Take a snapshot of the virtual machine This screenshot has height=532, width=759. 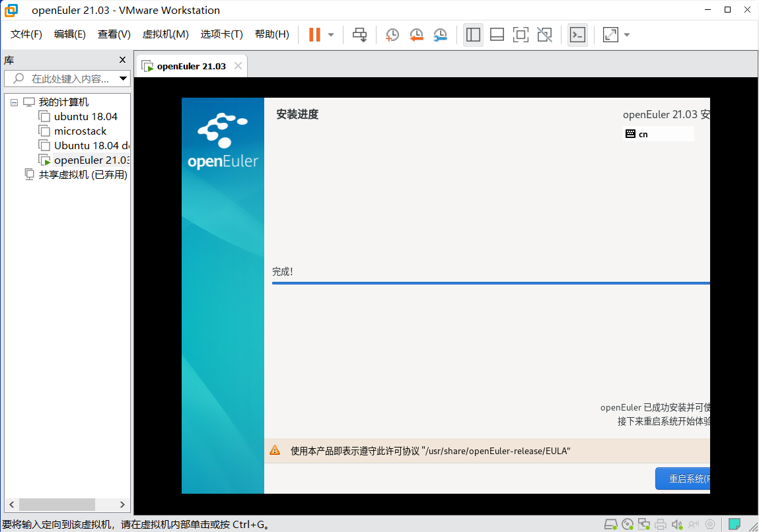(392, 34)
